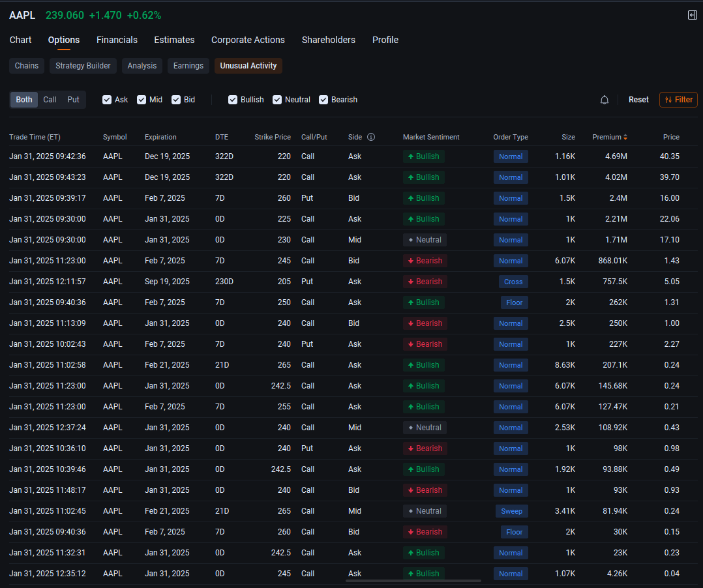This screenshot has width=703, height=588.
Task: Toggle the Bid checkbox
Action: (x=176, y=100)
